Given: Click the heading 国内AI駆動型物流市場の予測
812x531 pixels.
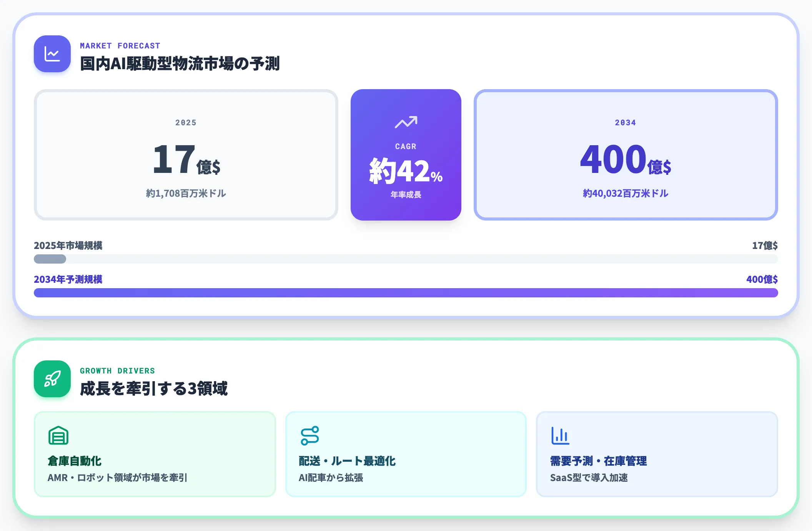Looking at the screenshot, I should [x=180, y=64].
